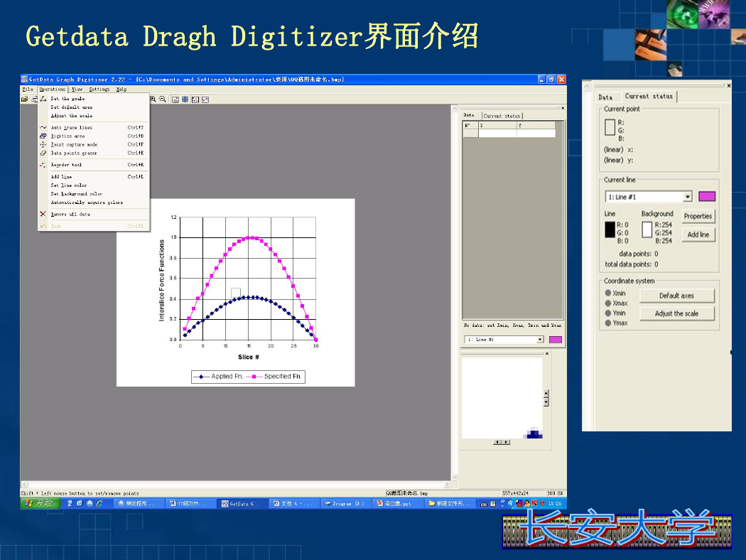Screen dimensions: 746x560
Task: Open the File menu
Action: pyautogui.click(x=28, y=89)
